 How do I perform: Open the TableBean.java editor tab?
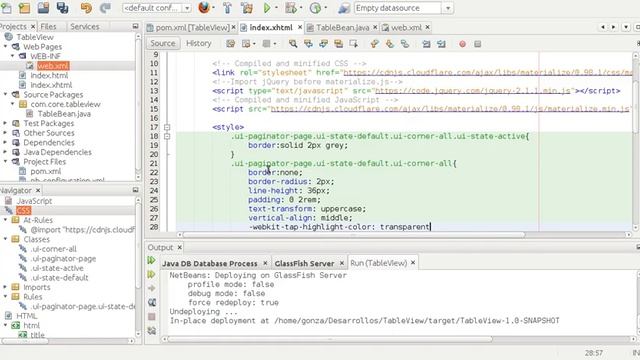tap(342, 27)
